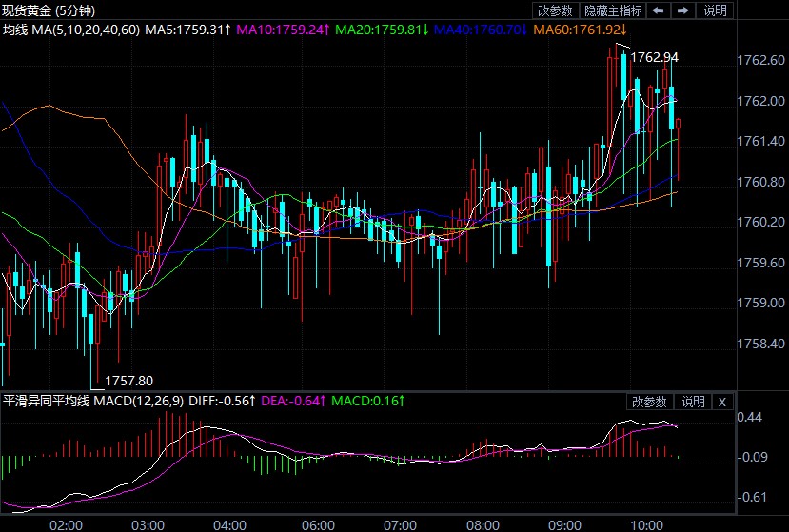Click the left arrow button in main chart toolbar
Image resolution: width=789 pixels, height=532 pixels.
(658, 10)
